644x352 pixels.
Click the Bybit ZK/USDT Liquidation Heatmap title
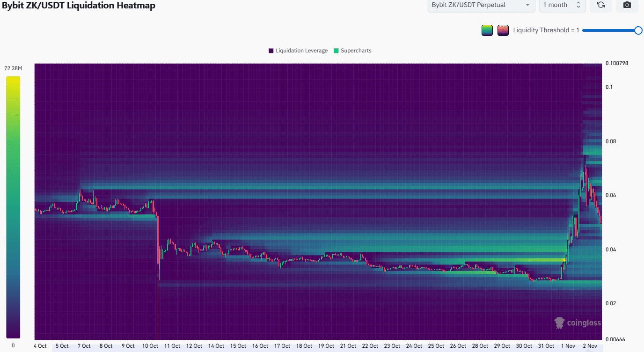click(x=80, y=6)
